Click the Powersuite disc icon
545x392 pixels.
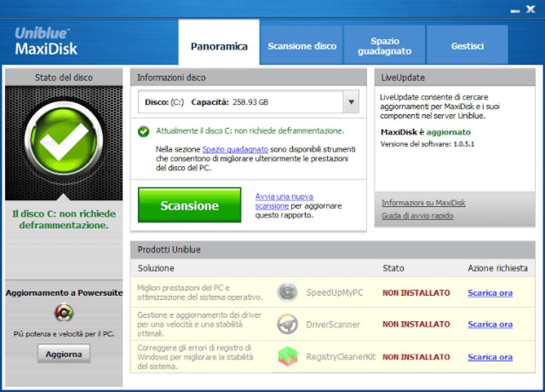click(64, 313)
